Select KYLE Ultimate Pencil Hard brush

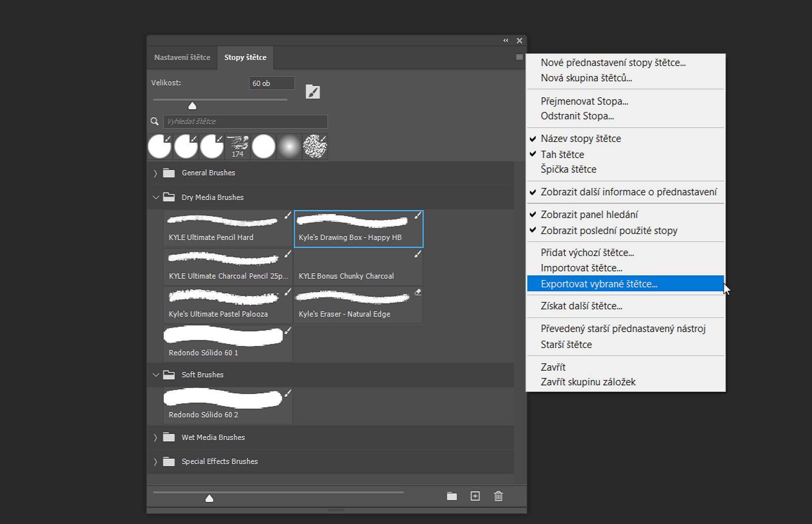pos(228,229)
